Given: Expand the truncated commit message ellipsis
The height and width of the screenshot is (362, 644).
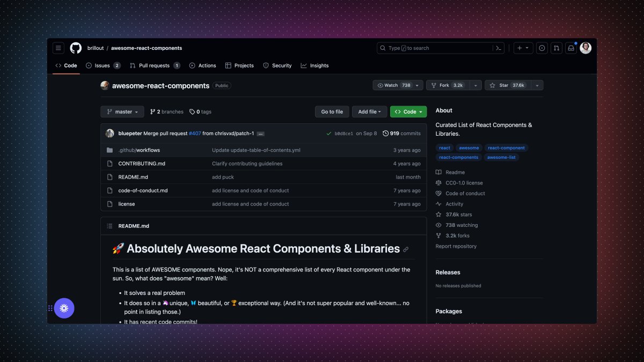Looking at the screenshot, I should [260, 134].
